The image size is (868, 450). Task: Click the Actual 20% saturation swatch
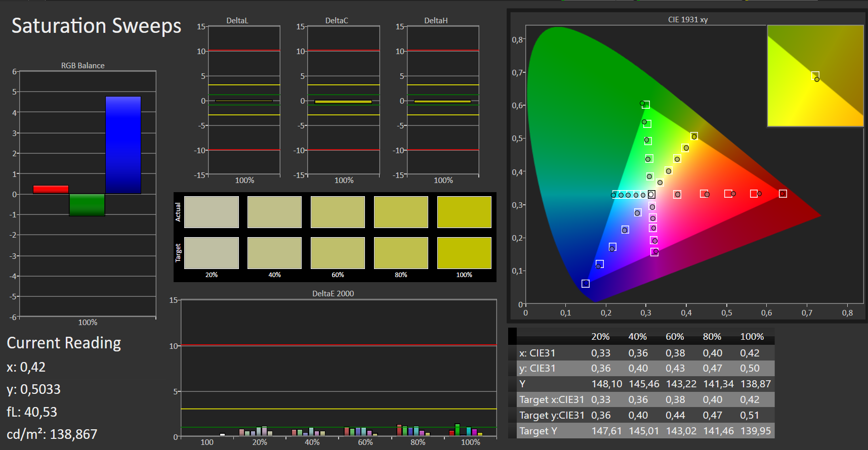click(x=211, y=212)
